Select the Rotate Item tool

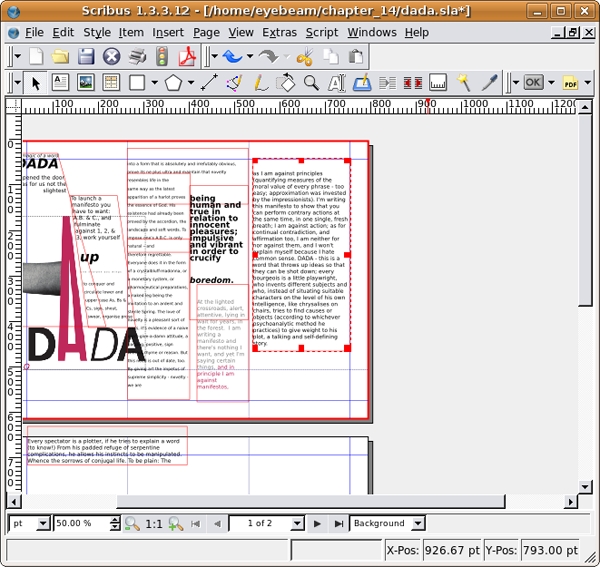pyautogui.click(x=285, y=82)
